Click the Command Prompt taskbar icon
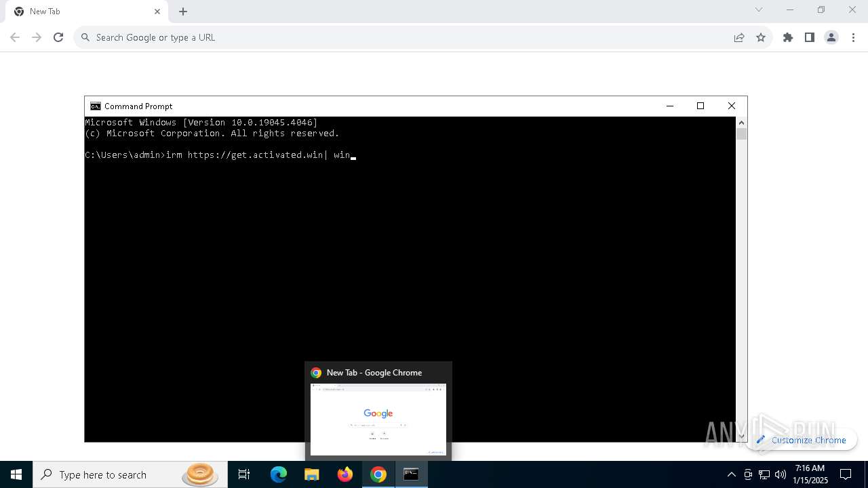Viewport: 868px width, 488px height. pos(412,474)
